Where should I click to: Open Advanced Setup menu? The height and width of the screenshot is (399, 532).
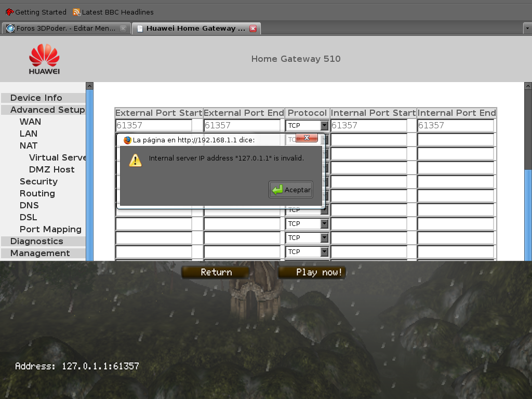(47, 110)
